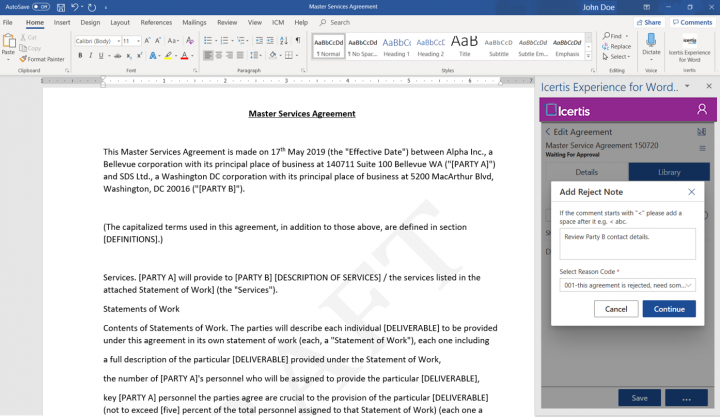Toggle center text alignment
Image resolution: width=720 pixels, height=418 pixels.
[x=221, y=56]
